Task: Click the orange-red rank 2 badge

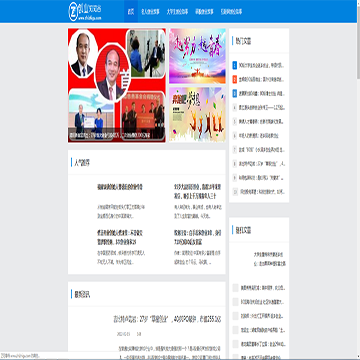Action: [235, 79]
